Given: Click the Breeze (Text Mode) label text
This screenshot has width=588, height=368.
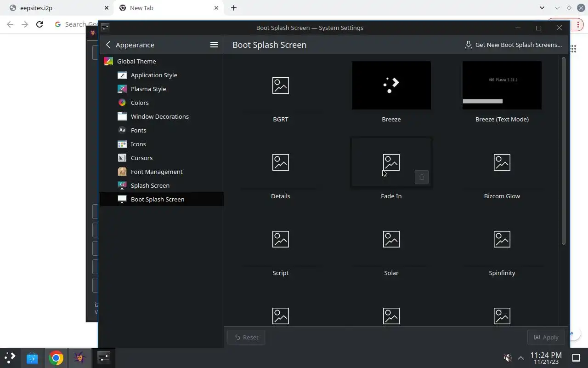Looking at the screenshot, I should point(502,119).
